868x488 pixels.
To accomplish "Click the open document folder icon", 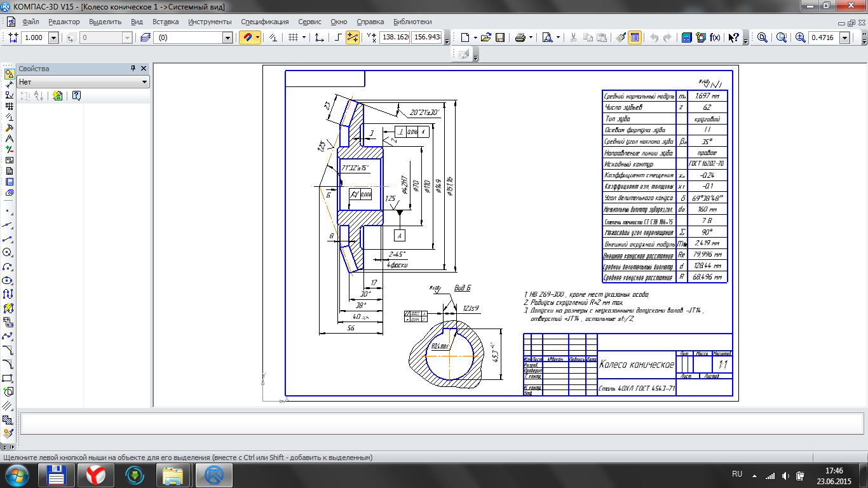I will (486, 37).
